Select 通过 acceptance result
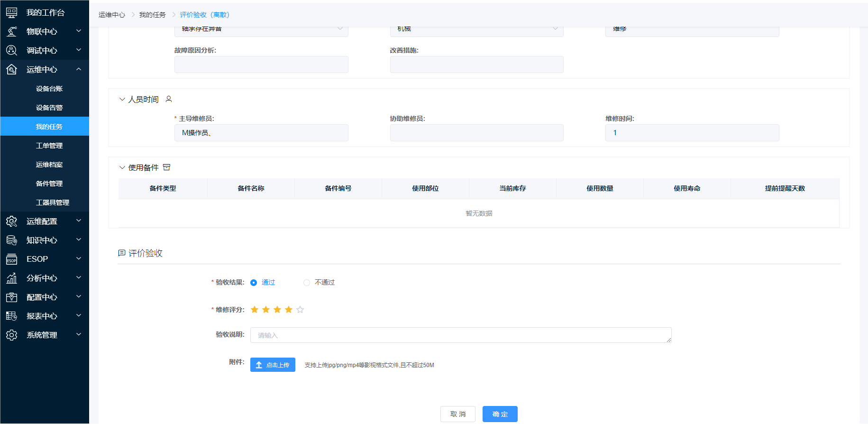The image size is (868, 424). tap(254, 283)
